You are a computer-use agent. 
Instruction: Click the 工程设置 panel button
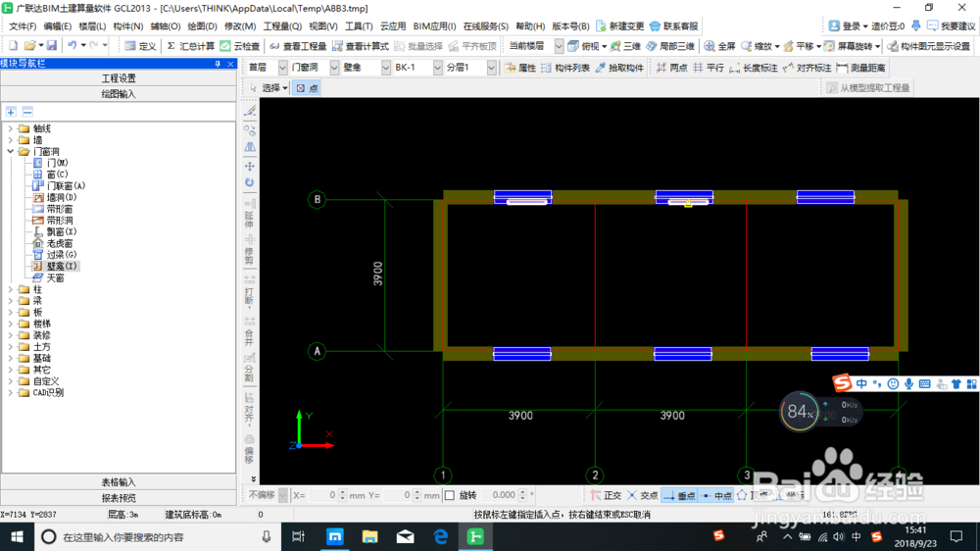click(119, 78)
